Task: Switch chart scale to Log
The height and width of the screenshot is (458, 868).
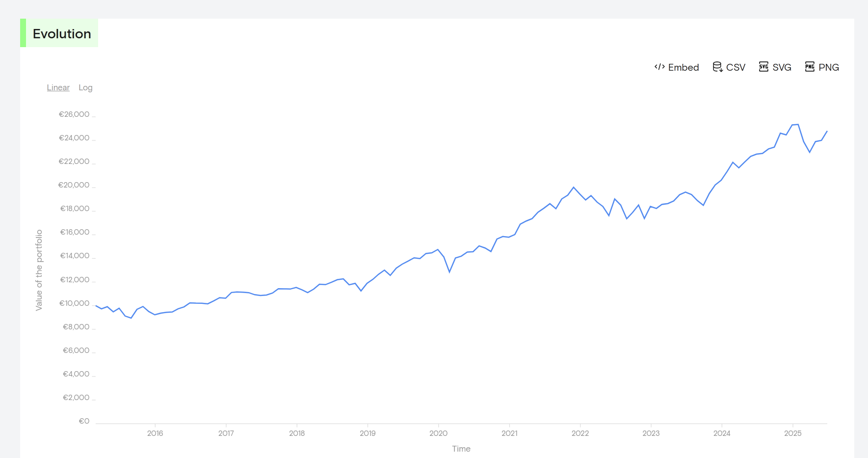Action: point(85,87)
